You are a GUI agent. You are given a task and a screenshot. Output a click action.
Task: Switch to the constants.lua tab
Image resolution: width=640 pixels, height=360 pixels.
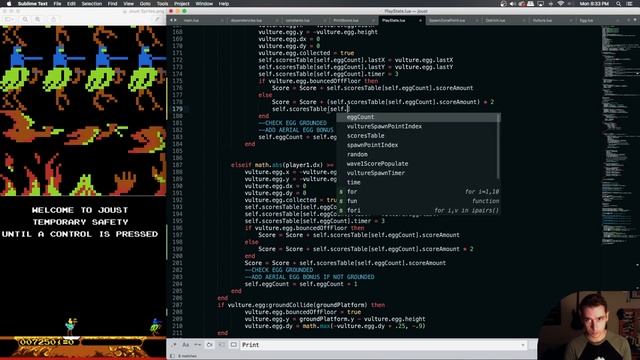pos(297,20)
